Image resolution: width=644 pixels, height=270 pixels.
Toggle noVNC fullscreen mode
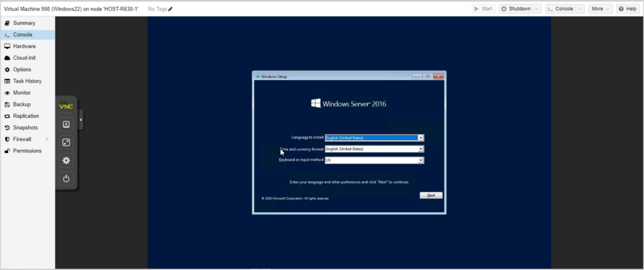point(66,143)
